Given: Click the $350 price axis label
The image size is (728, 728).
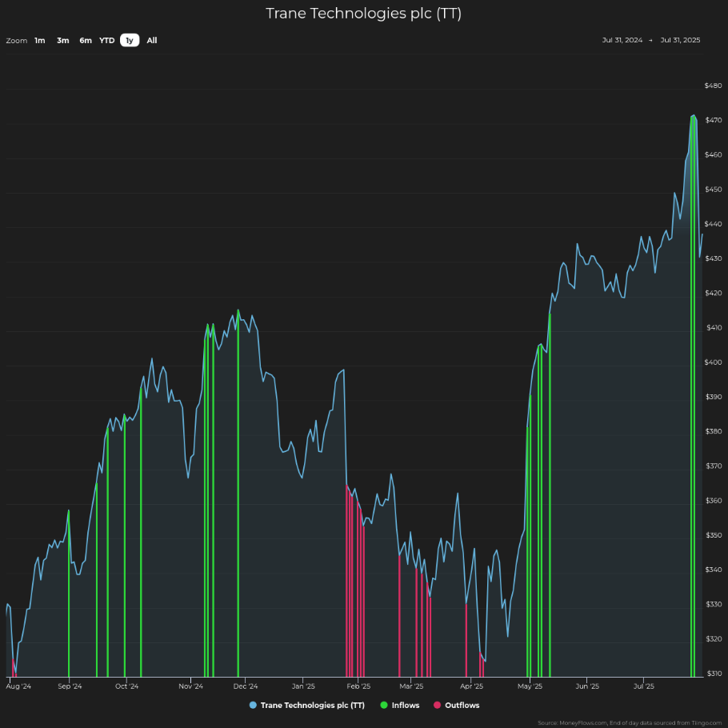Looking at the screenshot, I should [713, 535].
